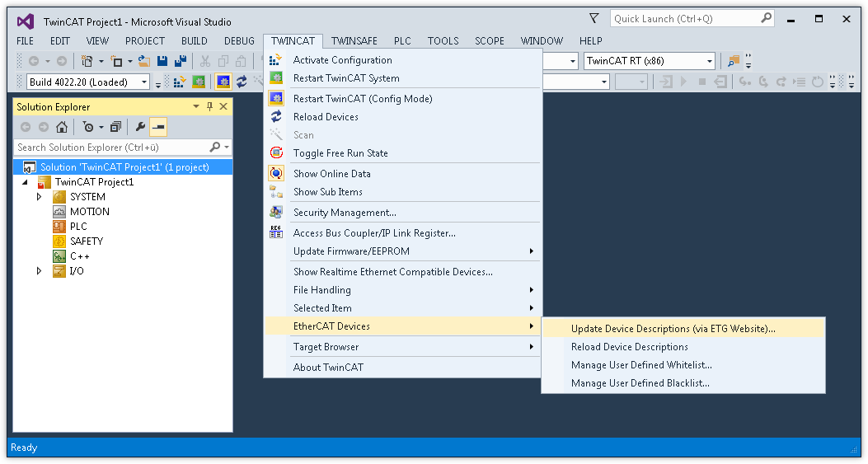The width and height of the screenshot is (868, 464).
Task: Open the Target Browser submenu
Action: pos(402,347)
